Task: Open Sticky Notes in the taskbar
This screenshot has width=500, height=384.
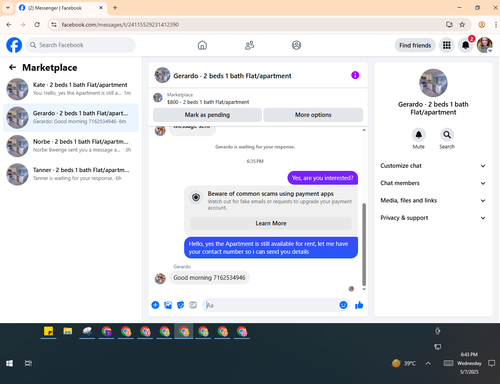Action: click(x=49, y=331)
